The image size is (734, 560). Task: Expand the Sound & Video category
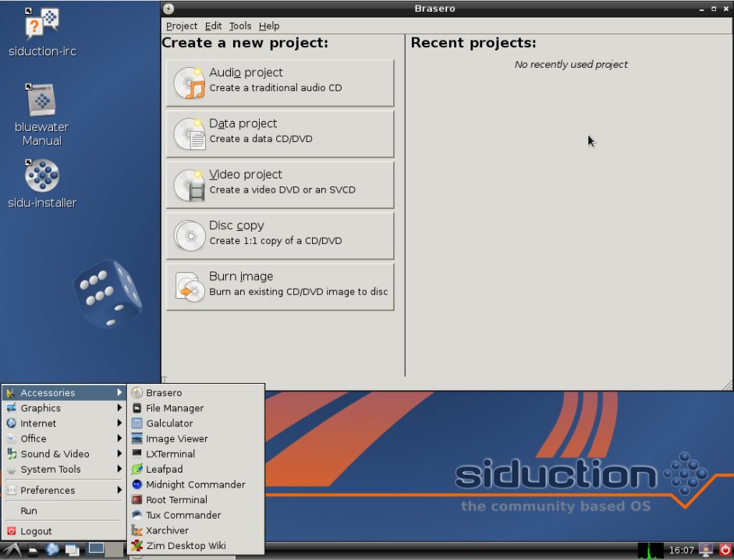pyautogui.click(x=65, y=454)
